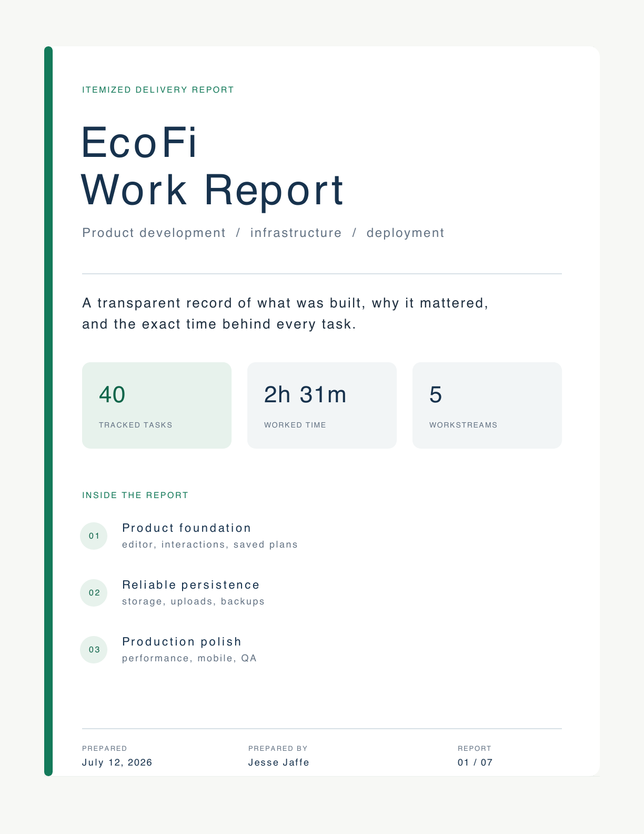
Task: Select the 5 Workstreams card
Action: (x=487, y=405)
